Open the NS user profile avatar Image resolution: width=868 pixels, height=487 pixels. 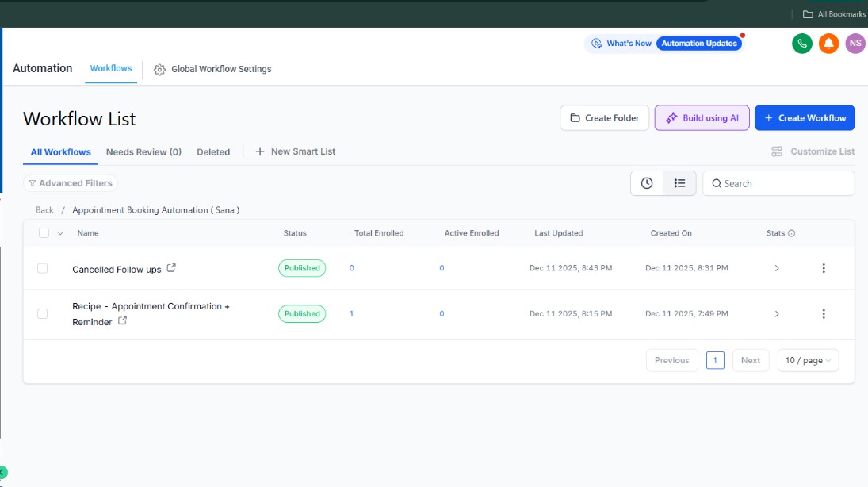pos(855,44)
